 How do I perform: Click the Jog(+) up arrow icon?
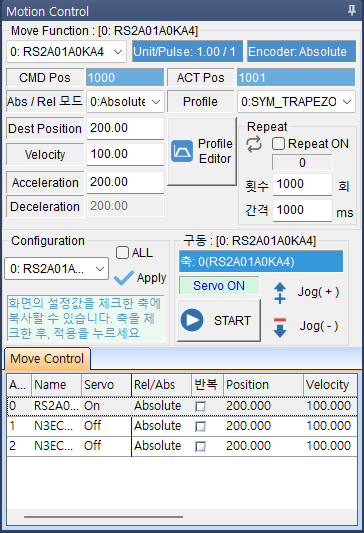click(280, 293)
